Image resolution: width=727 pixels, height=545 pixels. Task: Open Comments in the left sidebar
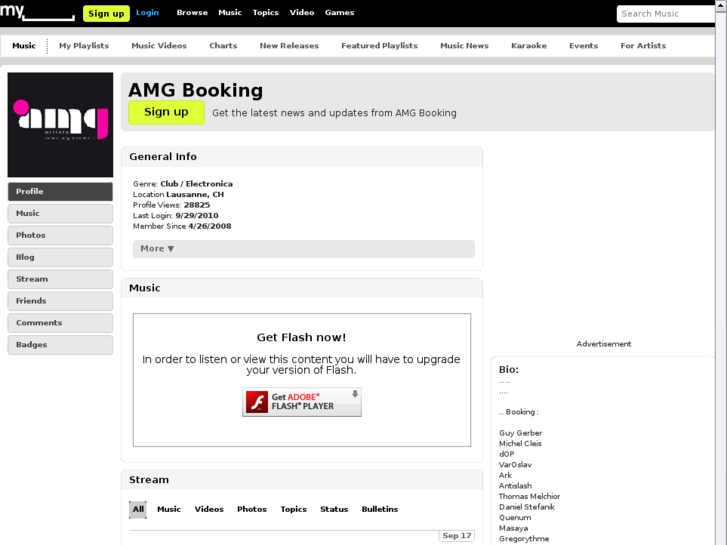pyautogui.click(x=60, y=322)
